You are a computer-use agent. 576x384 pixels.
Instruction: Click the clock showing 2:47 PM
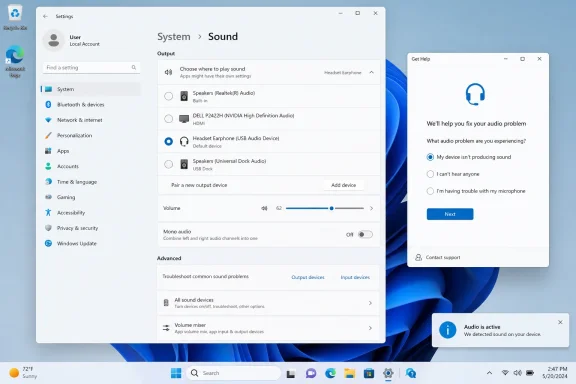[555, 373]
